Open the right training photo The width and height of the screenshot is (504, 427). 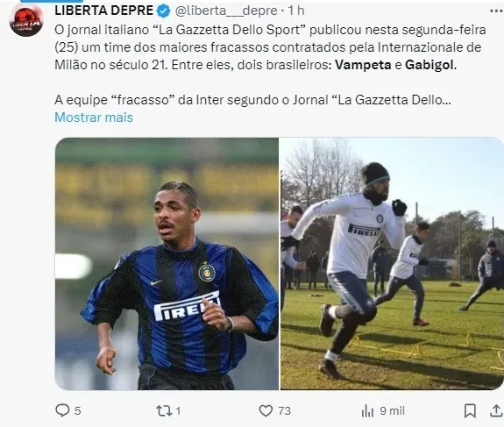point(392,264)
